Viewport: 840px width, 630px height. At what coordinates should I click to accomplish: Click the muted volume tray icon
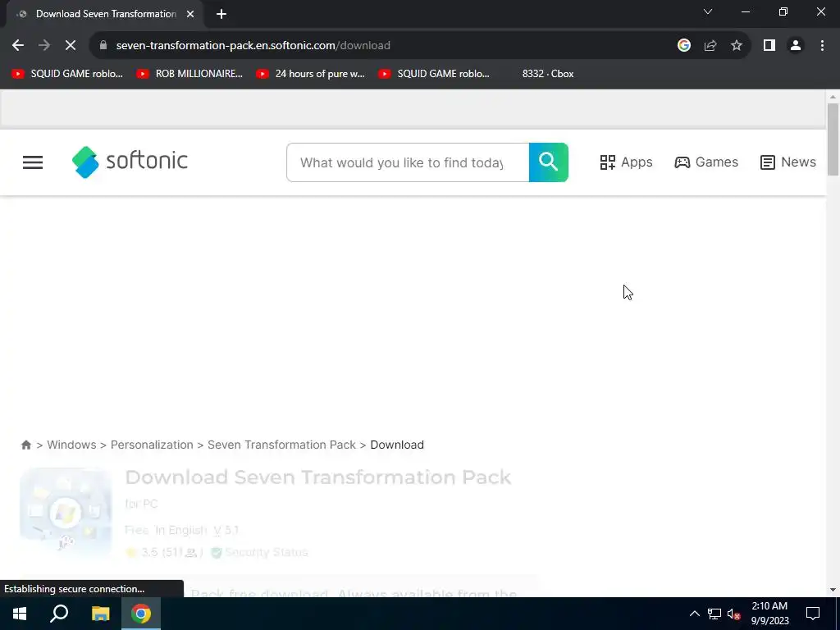pos(734,614)
